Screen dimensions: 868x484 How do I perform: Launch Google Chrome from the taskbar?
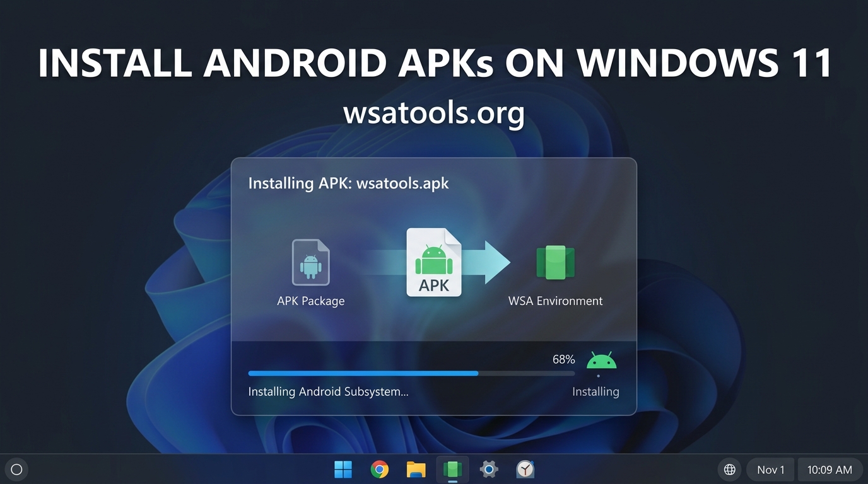click(x=380, y=470)
